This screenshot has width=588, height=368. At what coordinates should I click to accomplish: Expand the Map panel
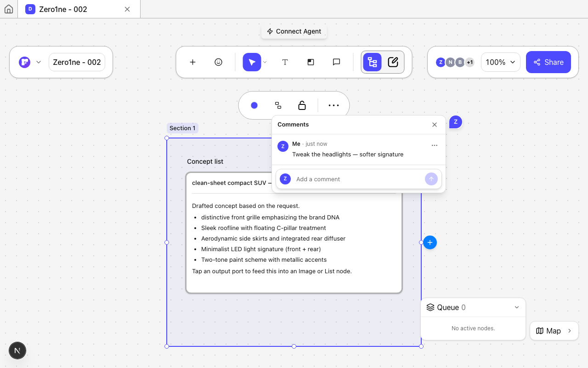(x=554, y=331)
